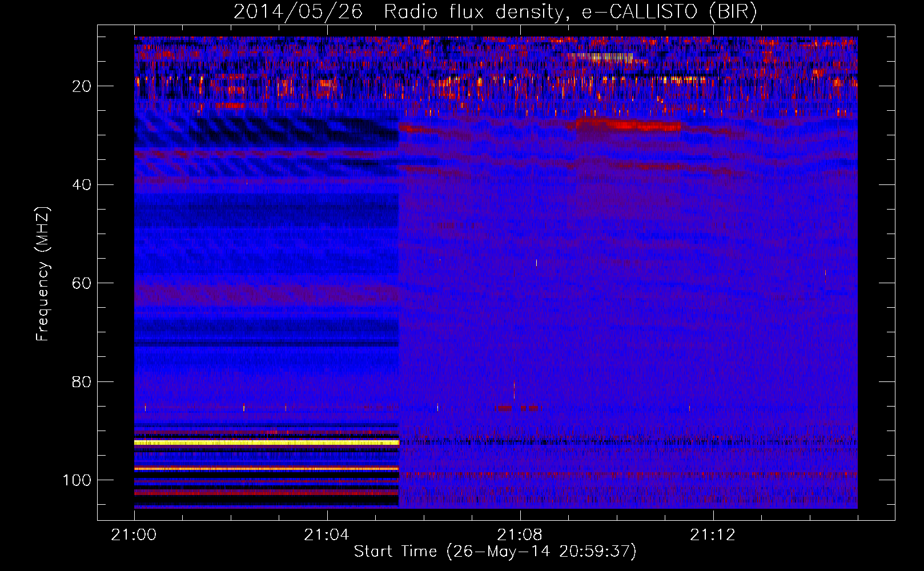
Task: Click the '21:08' time tick label
Action: (x=520, y=535)
